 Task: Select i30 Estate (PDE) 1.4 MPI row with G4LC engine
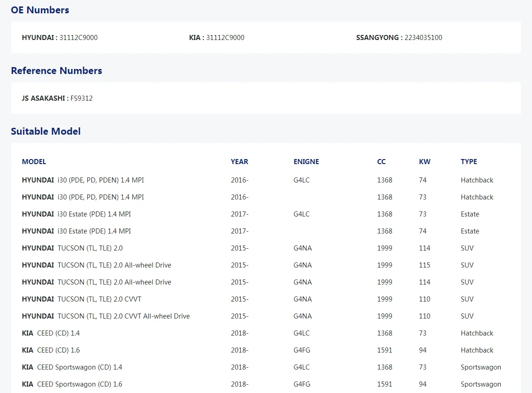(266, 214)
